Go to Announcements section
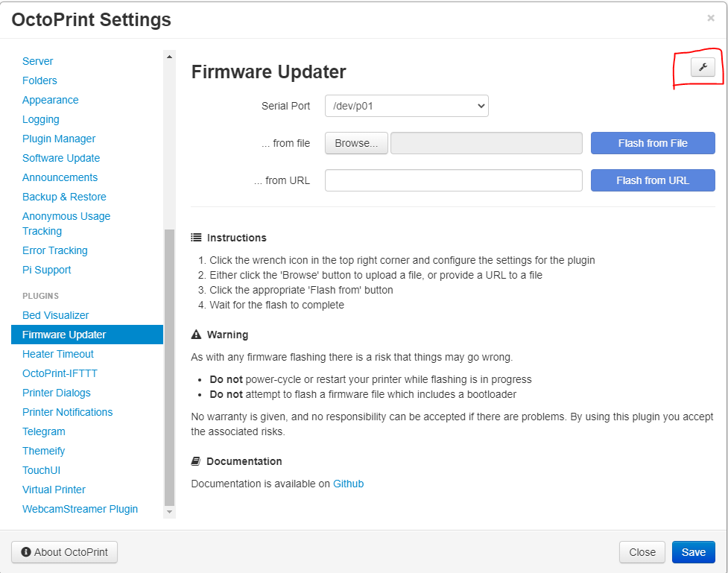This screenshot has width=728, height=573. tap(60, 178)
